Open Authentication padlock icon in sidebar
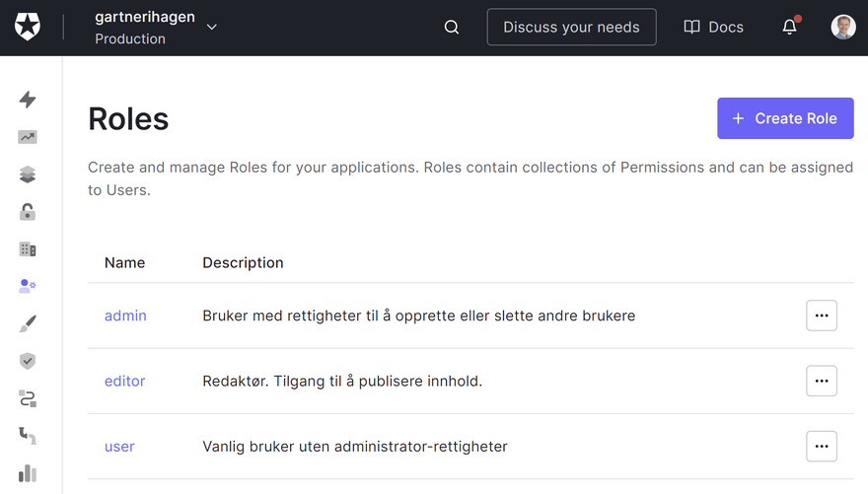Screen dimensions: 868x494 point(28,212)
